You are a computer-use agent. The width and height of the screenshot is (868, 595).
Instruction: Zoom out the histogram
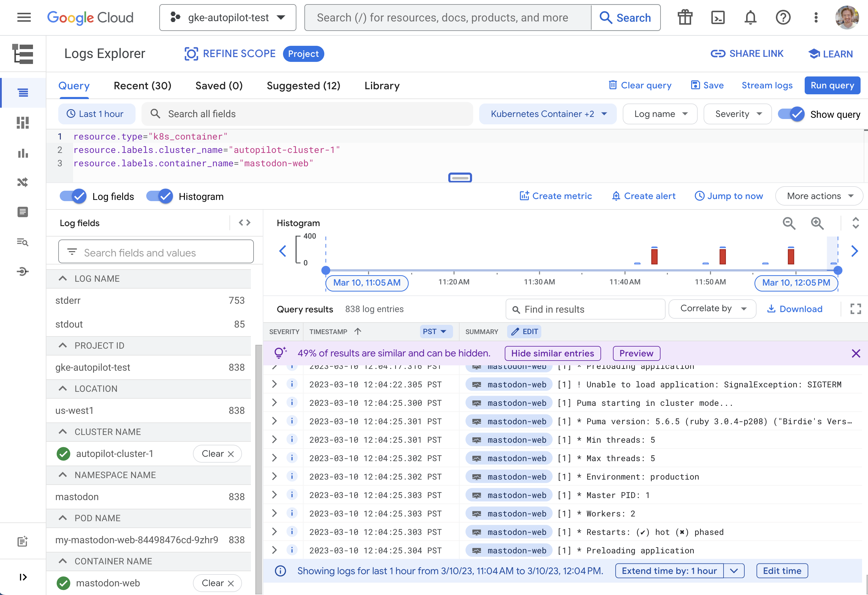(789, 223)
